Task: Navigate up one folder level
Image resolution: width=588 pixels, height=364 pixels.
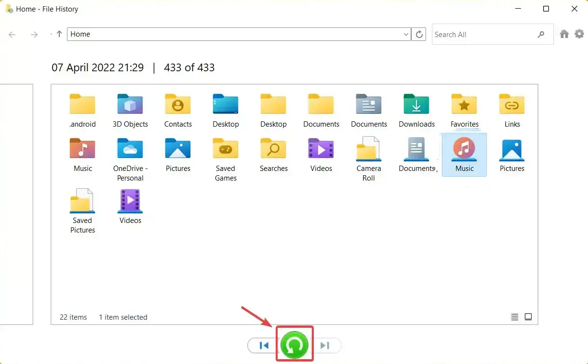Action: pyautogui.click(x=59, y=34)
